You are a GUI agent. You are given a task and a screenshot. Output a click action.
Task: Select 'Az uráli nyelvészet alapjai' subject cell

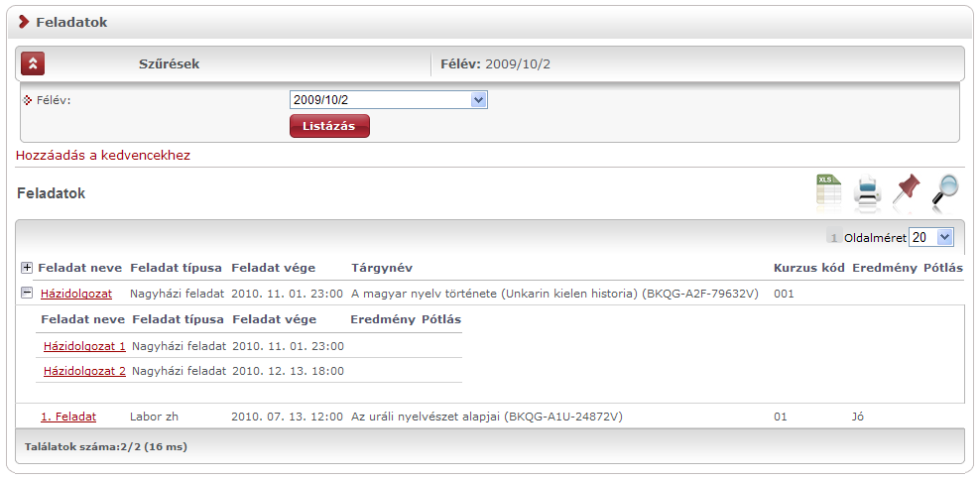pyautogui.click(x=487, y=417)
